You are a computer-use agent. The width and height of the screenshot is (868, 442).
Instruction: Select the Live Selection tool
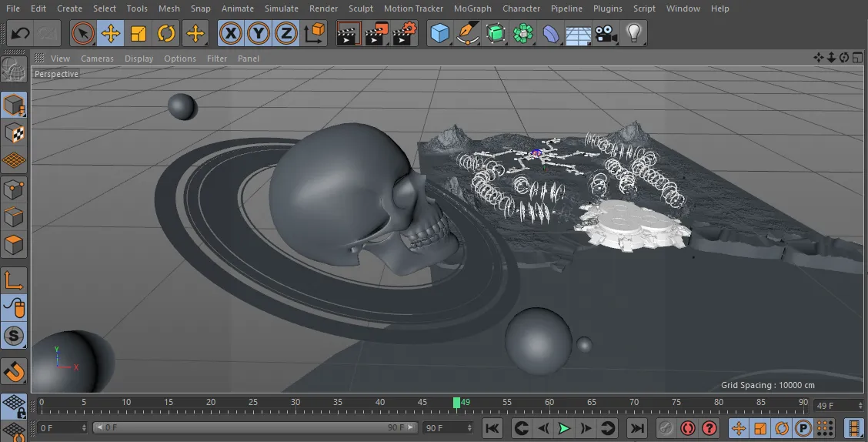coord(82,34)
